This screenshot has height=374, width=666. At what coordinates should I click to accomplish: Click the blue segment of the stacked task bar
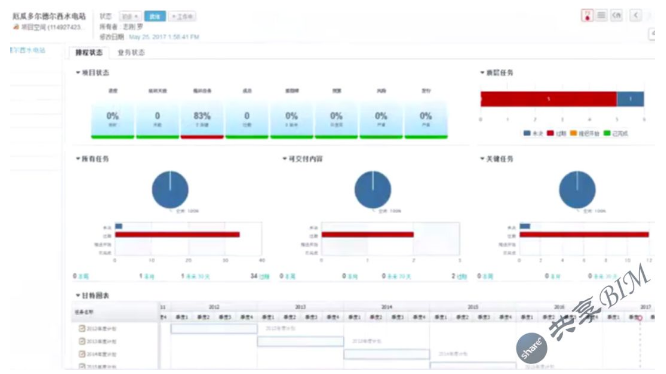[x=630, y=99]
